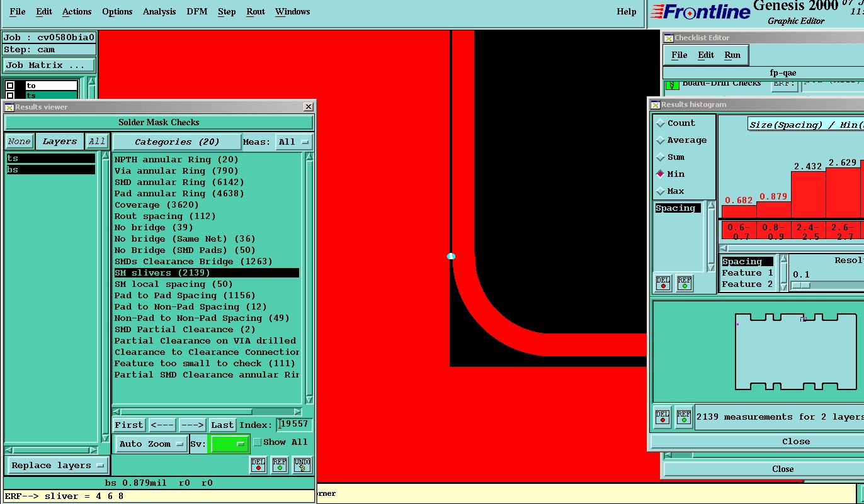This screenshot has height=504, width=864.
Task: Expand the Replace layers dropdown
Action: (57, 466)
